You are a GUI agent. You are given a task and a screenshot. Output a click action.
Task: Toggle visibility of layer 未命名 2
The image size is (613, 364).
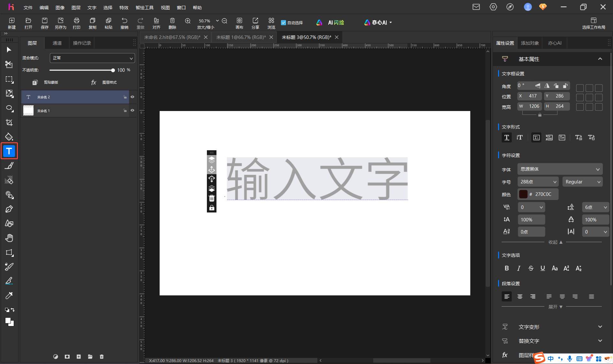tap(132, 97)
